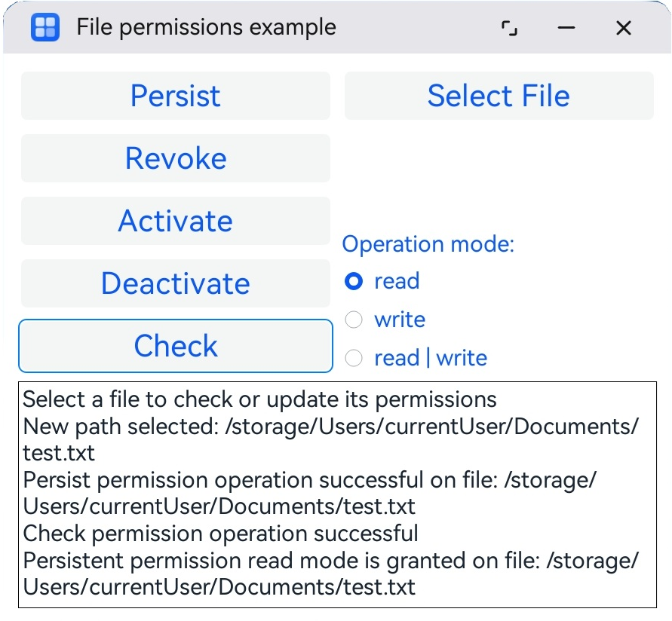
Task: Enable the read | write mode option
Action: (354, 359)
